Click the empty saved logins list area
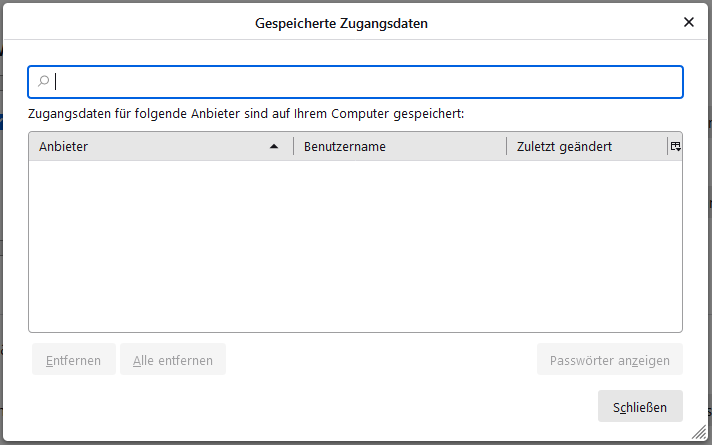 [355, 245]
